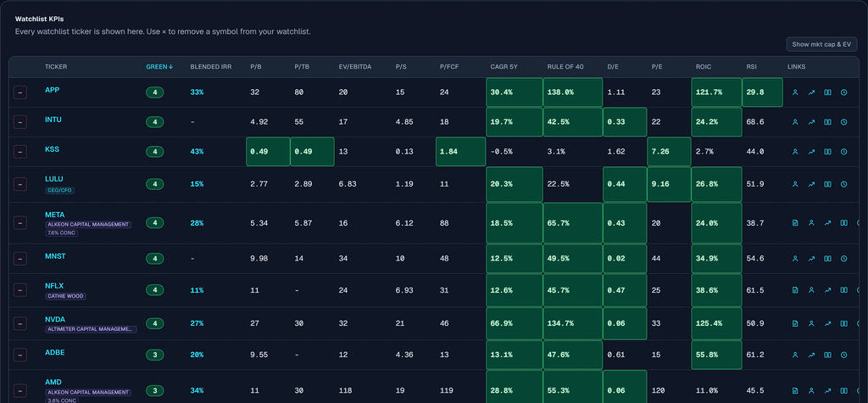The height and width of the screenshot is (403, 868).
Task: Open META's document filing icon
Action: pyautogui.click(x=795, y=223)
